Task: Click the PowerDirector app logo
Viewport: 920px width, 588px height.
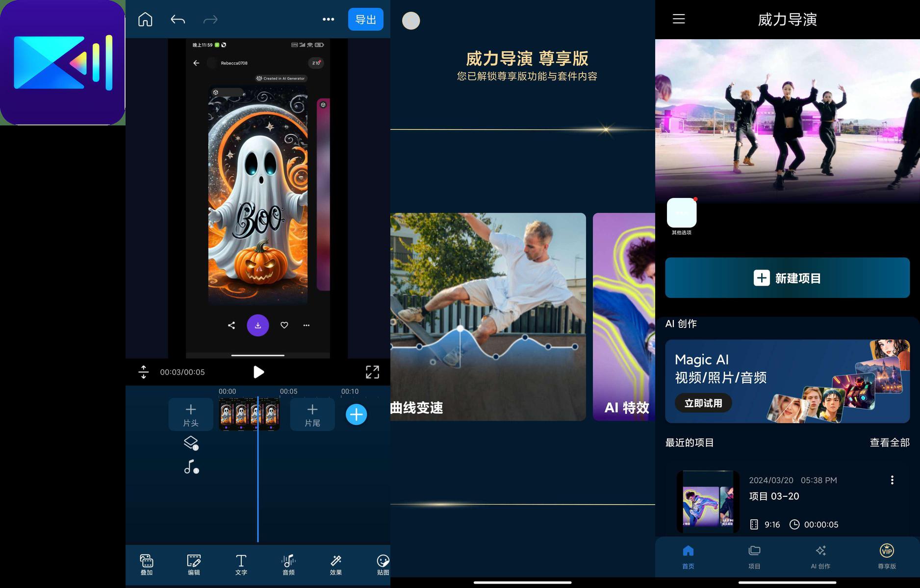Action: click(x=63, y=63)
